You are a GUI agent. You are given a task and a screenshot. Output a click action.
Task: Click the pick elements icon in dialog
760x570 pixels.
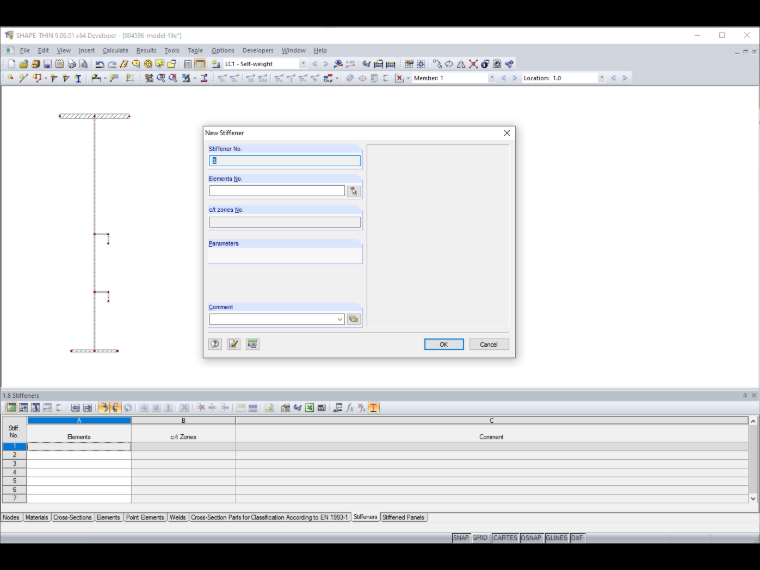click(354, 191)
